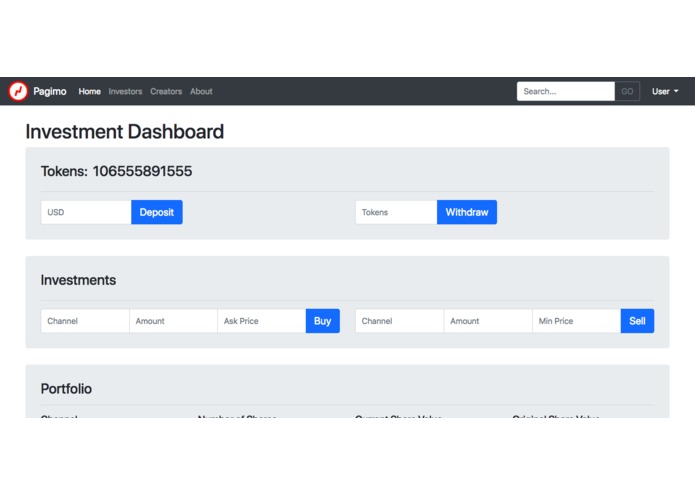The image size is (695, 494).
Task: Click the Investments section heading
Action: pos(78,280)
